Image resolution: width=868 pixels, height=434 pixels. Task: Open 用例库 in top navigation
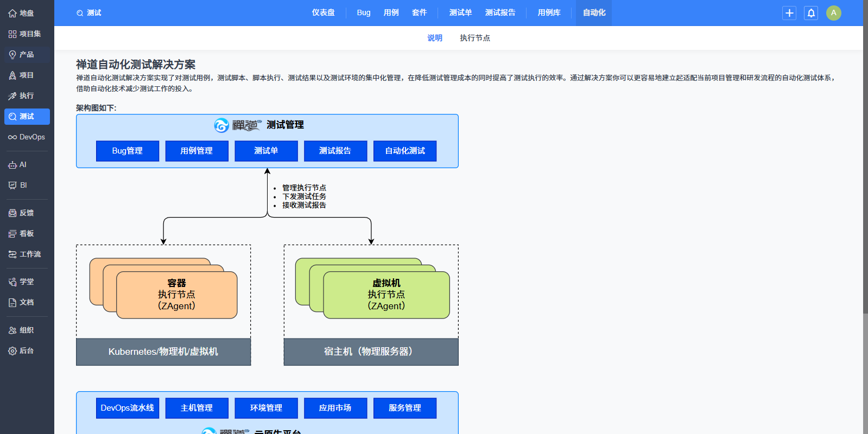(x=549, y=12)
